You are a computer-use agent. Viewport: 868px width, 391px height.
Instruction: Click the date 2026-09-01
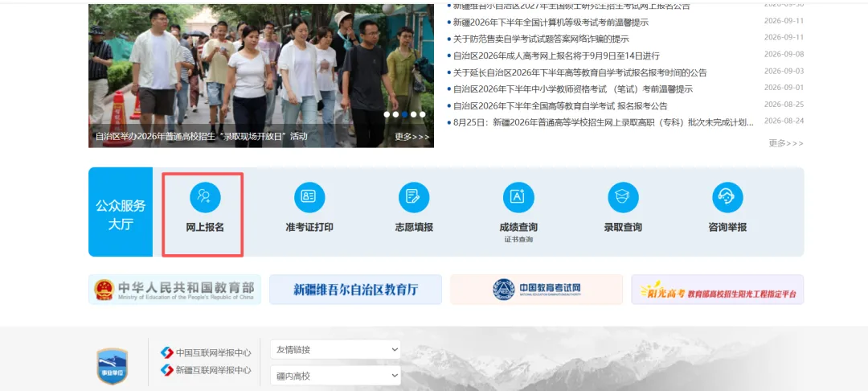pyautogui.click(x=784, y=88)
